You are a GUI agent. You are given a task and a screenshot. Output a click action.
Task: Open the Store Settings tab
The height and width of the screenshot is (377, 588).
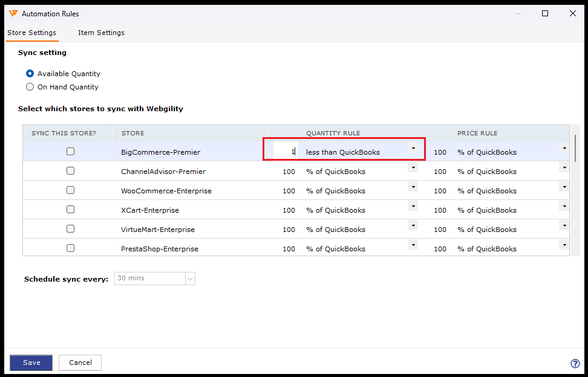click(x=31, y=33)
